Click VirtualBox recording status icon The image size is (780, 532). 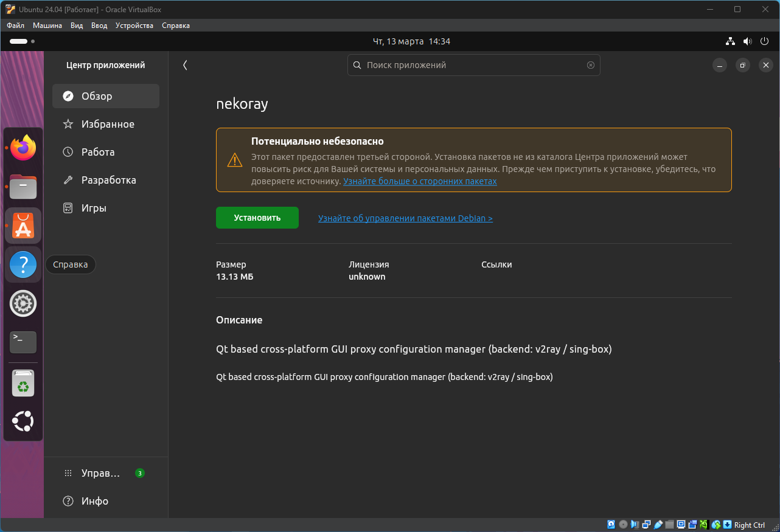(692, 525)
